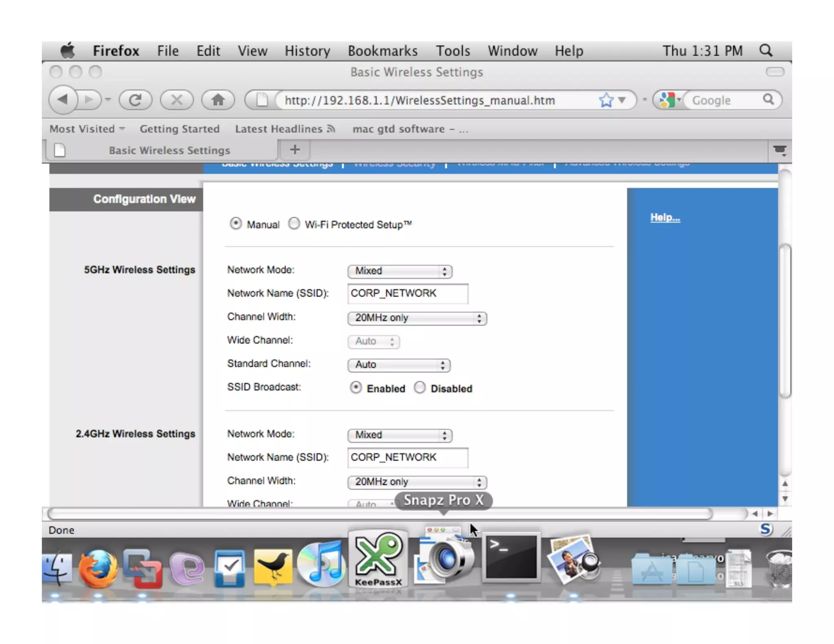Expand 5GHz Channel Width dropdown
Viewport: 834px width, 644px height.
point(417,318)
